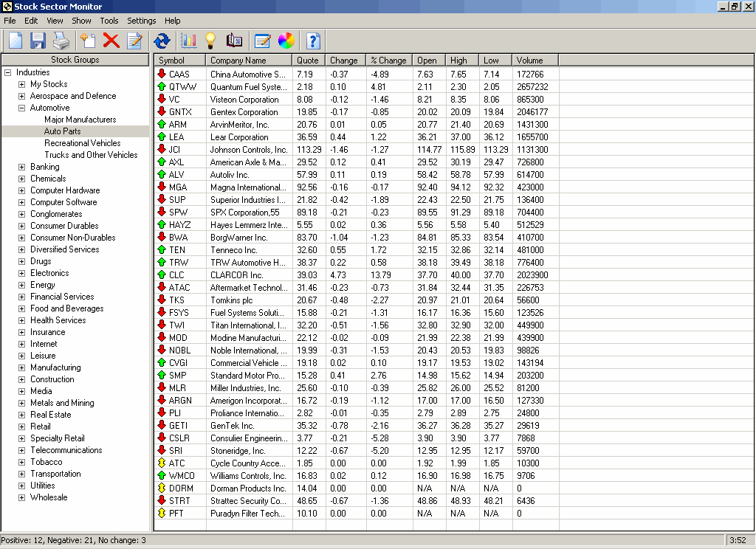Screen dimensions: 756x549
Task: Expand the Telecommunications node
Action: click(22, 450)
